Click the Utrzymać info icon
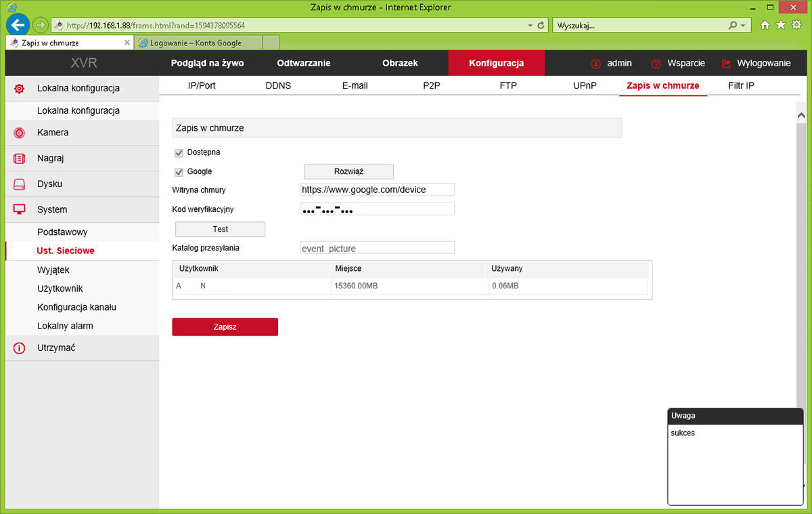812x514 pixels. (20, 348)
